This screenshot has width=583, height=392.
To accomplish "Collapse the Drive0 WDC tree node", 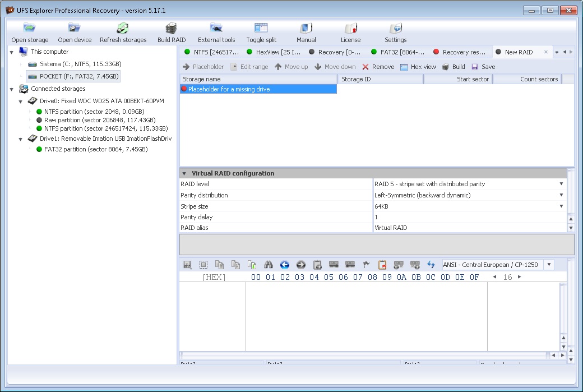I will coord(20,101).
